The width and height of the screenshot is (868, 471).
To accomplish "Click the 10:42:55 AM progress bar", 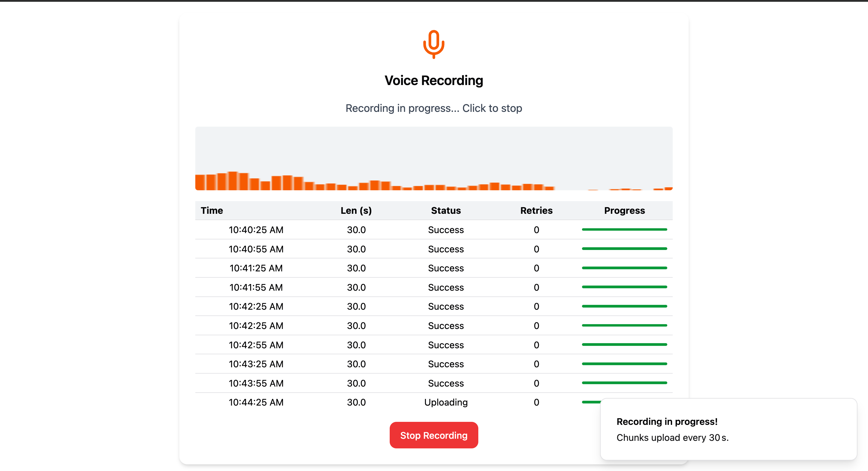I will pos(624,345).
